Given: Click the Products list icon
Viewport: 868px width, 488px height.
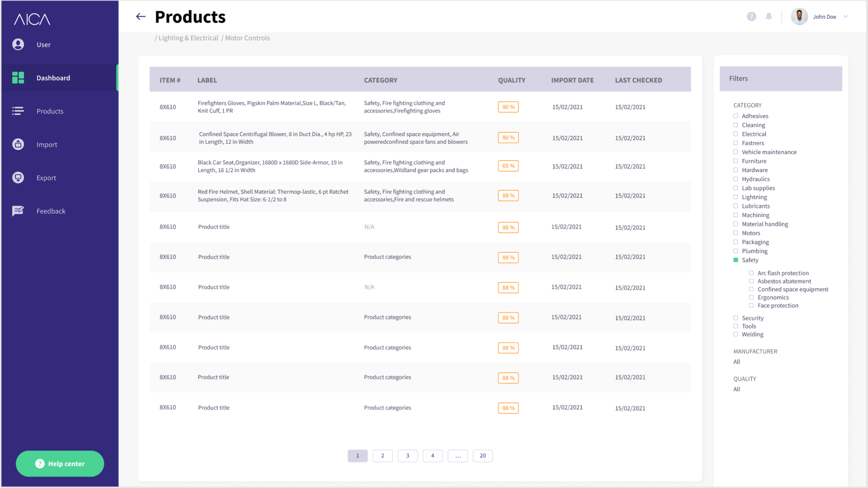Looking at the screenshot, I should pyautogui.click(x=18, y=111).
